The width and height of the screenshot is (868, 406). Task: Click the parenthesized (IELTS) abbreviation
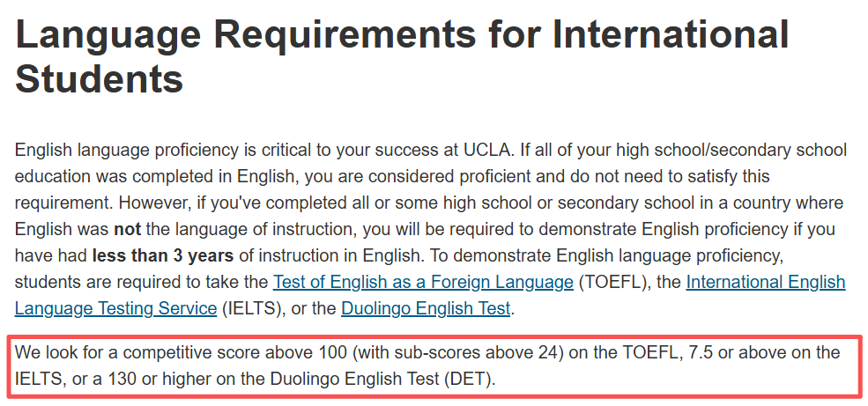(x=253, y=308)
